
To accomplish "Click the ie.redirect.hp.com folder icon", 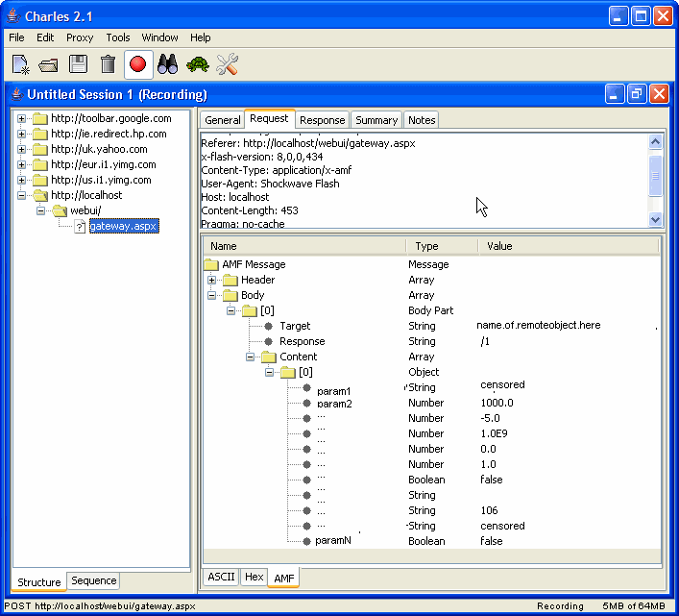I will point(39,134).
